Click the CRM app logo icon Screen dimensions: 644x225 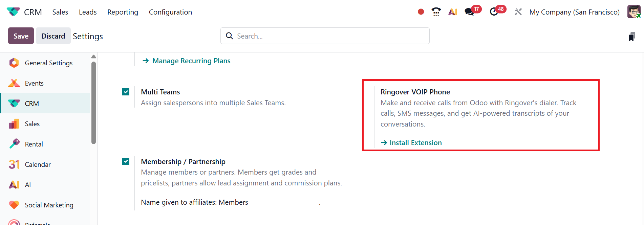(x=13, y=12)
